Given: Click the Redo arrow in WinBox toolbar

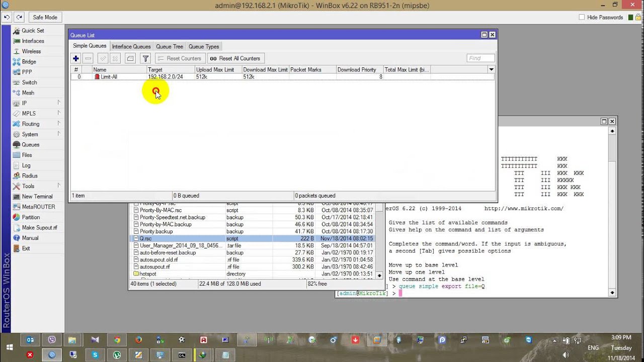Looking at the screenshot, I should (19, 17).
